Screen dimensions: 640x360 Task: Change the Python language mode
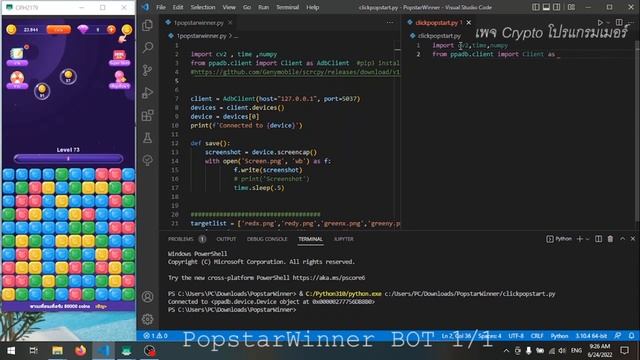559,336
